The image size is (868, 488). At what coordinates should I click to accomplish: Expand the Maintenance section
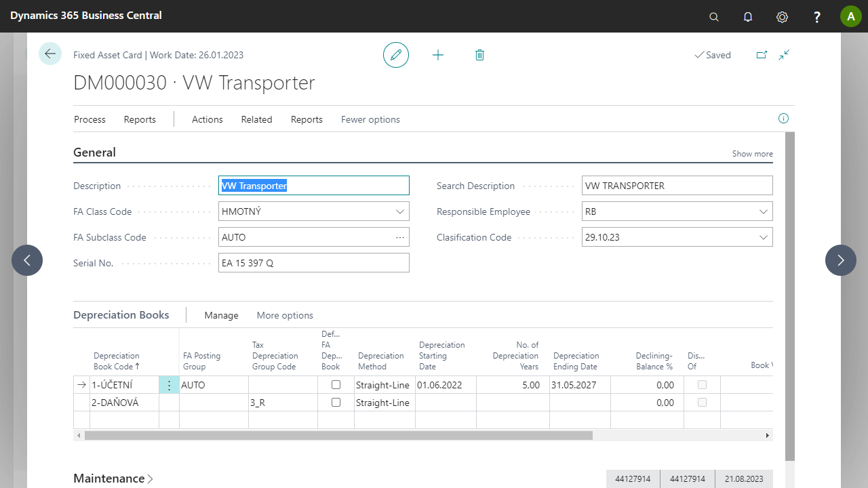(x=113, y=479)
